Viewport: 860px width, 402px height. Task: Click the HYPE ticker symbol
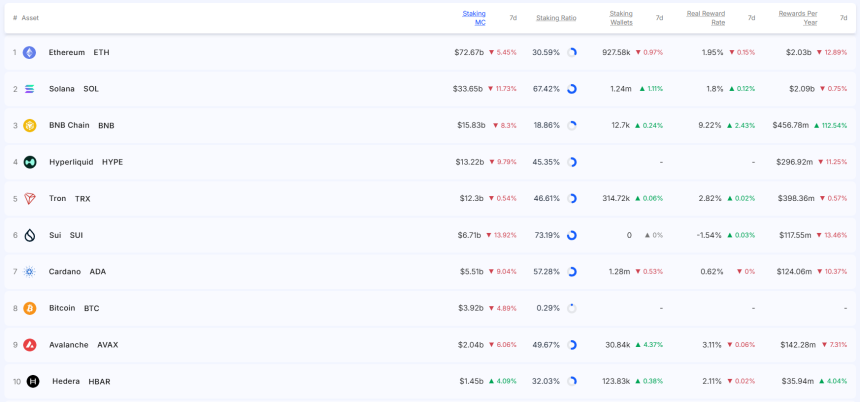coord(112,162)
